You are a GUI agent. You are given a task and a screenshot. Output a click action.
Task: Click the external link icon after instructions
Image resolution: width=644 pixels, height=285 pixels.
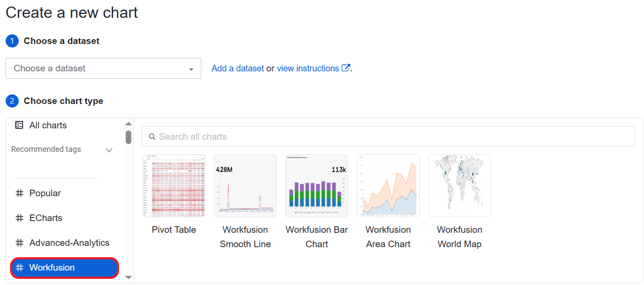pos(346,68)
